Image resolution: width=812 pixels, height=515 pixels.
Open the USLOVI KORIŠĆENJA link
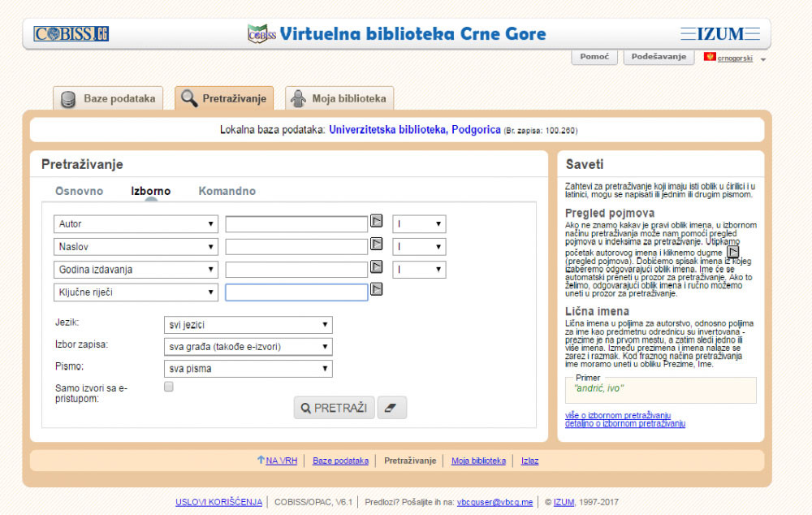coord(218,502)
